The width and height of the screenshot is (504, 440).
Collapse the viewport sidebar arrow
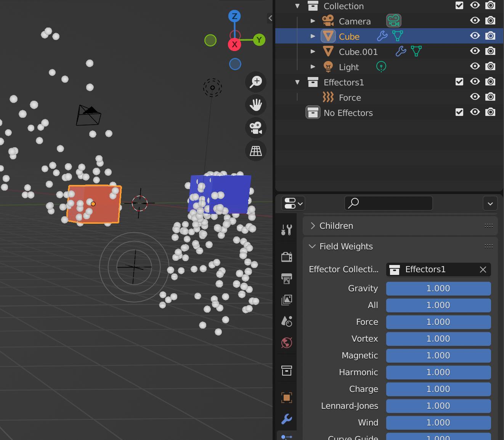pos(270,18)
